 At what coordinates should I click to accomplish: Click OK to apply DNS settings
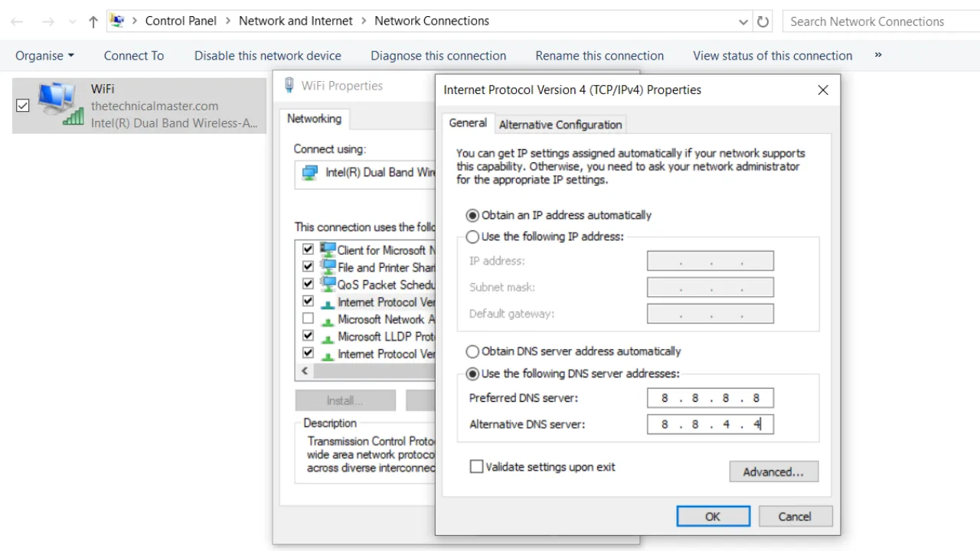[713, 516]
